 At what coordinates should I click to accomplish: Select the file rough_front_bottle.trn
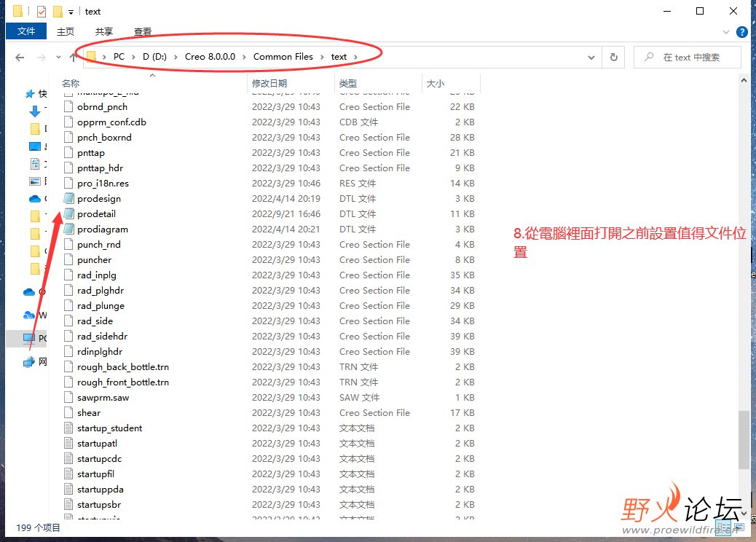point(123,382)
